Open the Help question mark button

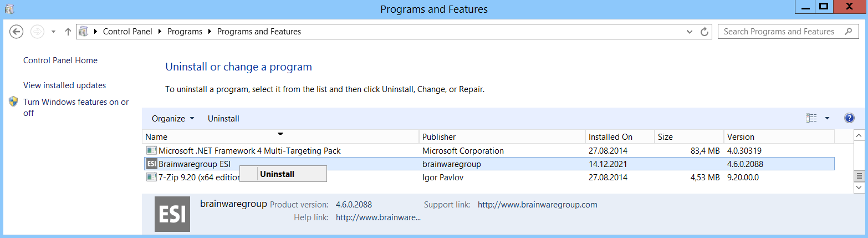click(x=849, y=118)
